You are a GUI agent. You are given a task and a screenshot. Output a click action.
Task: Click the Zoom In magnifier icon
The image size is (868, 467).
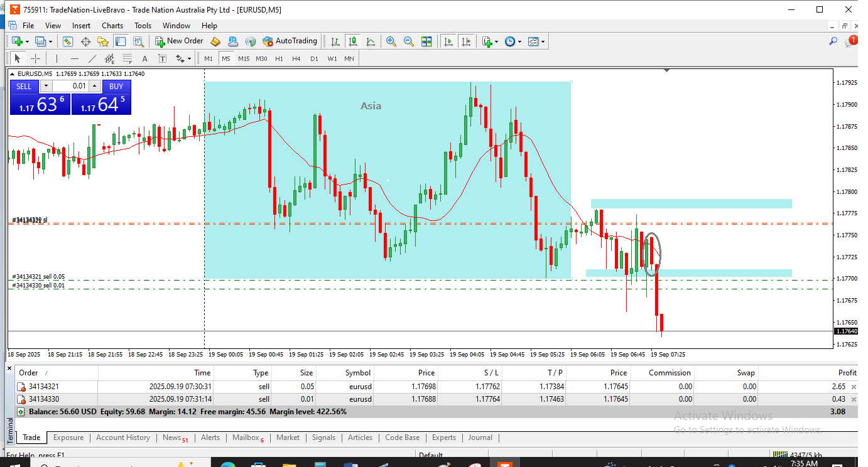(391, 41)
